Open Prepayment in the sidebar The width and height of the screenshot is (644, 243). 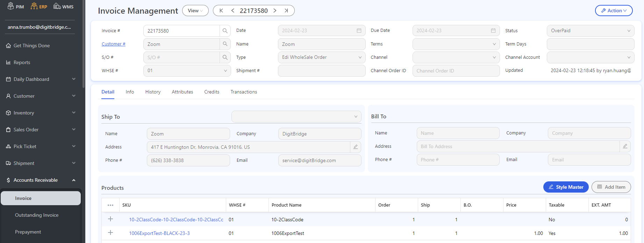click(28, 232)
